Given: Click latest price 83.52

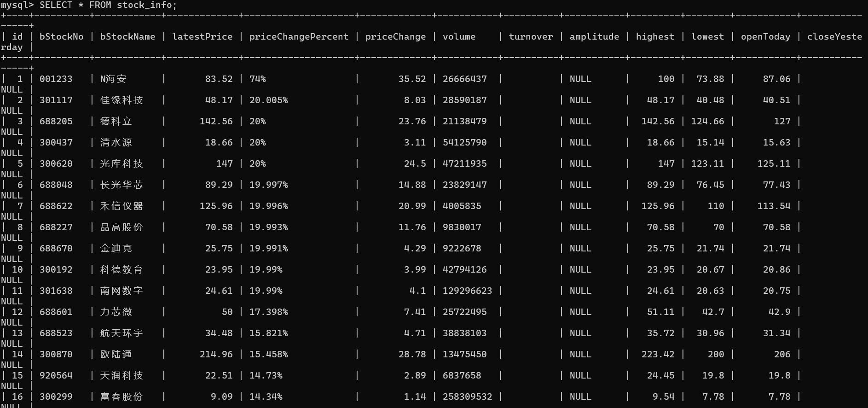Looking at the screenshot, I should tap(219, 79).
